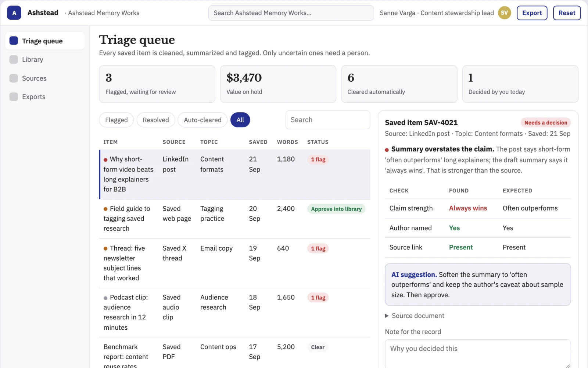The image size is (588, 368).
Task: Click the Always wins found value
Action: [x=468, y=208]
